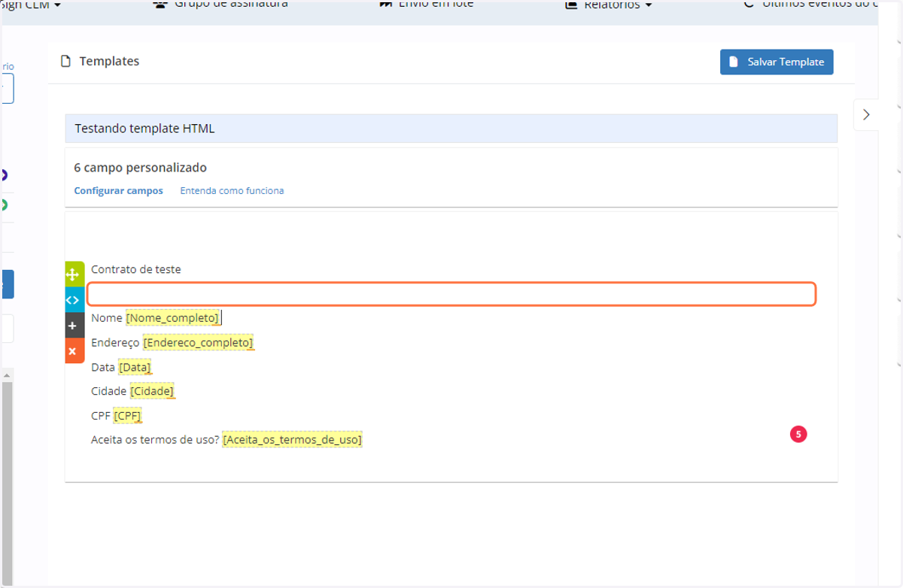Image resolution: width=903 pixels, height=588 pixels.
Task: Select the [Endereco_completo] field tag
Action: pyautogui.click(x=198, y=343)
